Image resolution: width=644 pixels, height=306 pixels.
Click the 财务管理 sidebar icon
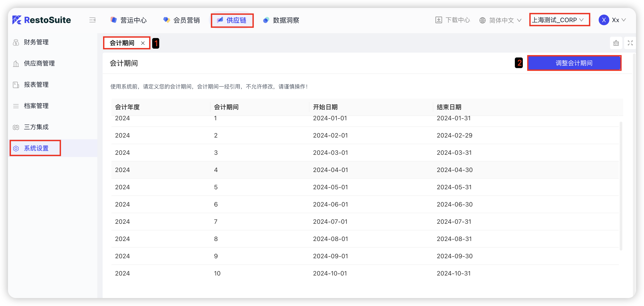point(16,42)
